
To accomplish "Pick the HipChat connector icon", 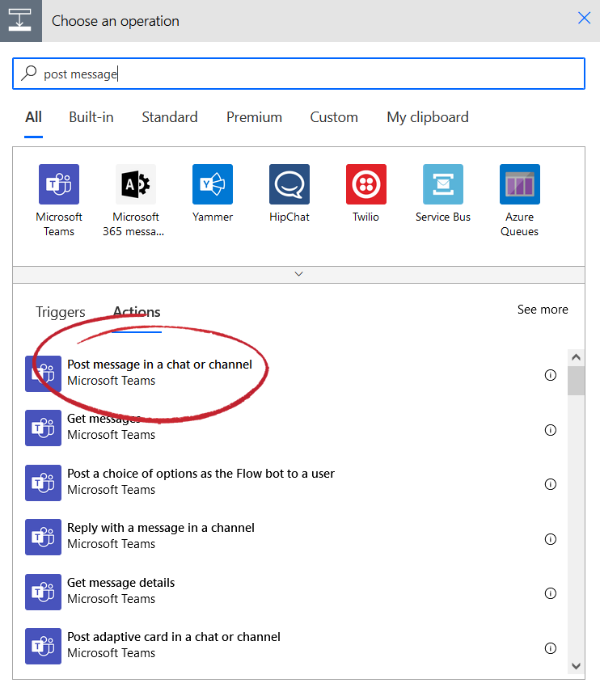I will click(x=289, y=184).
